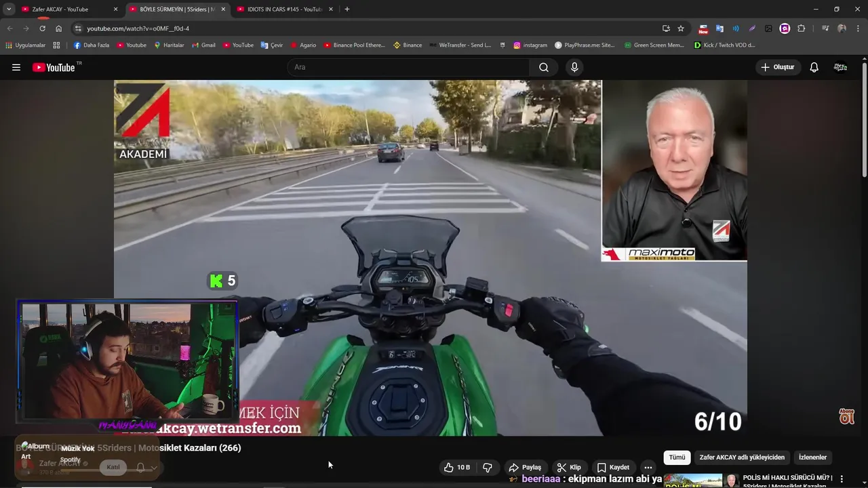Open more actions three-dot menu under video

[648, 467]
